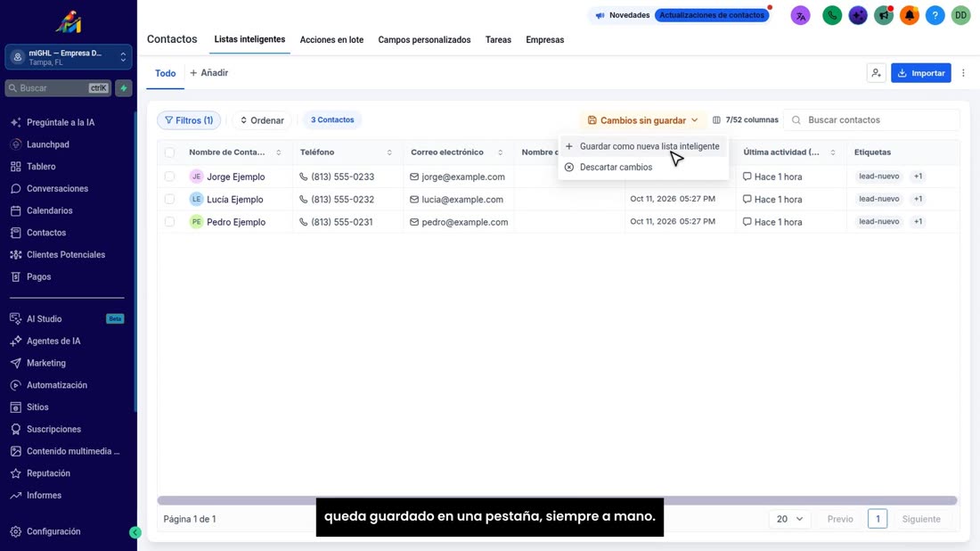Toggle the select-all contacts checkbox
Viewport: 980px width, 551px height.
(x=169, y=152)
